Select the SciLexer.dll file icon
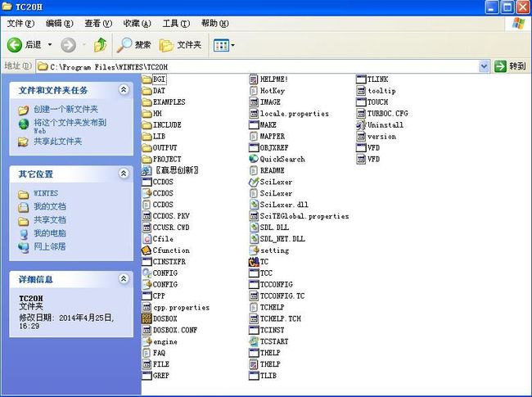This screenshot has width=532, height=397. click(x=254, y=205)
